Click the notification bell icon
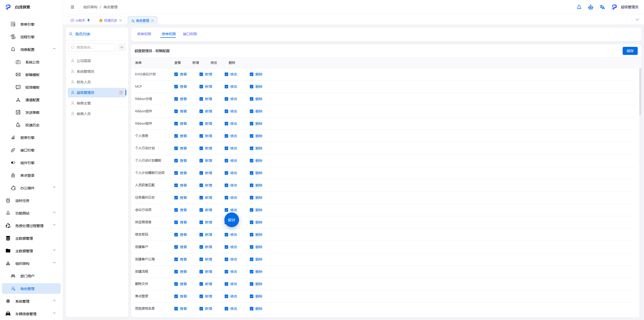Image resolution: width=644 pixels, height=320 pixels. click(579, 7)
